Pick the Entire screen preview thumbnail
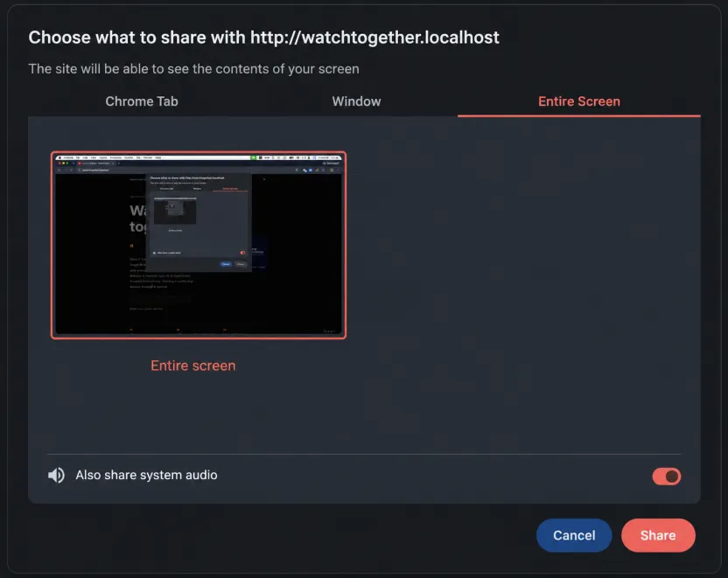 click(x=199, y=245)
